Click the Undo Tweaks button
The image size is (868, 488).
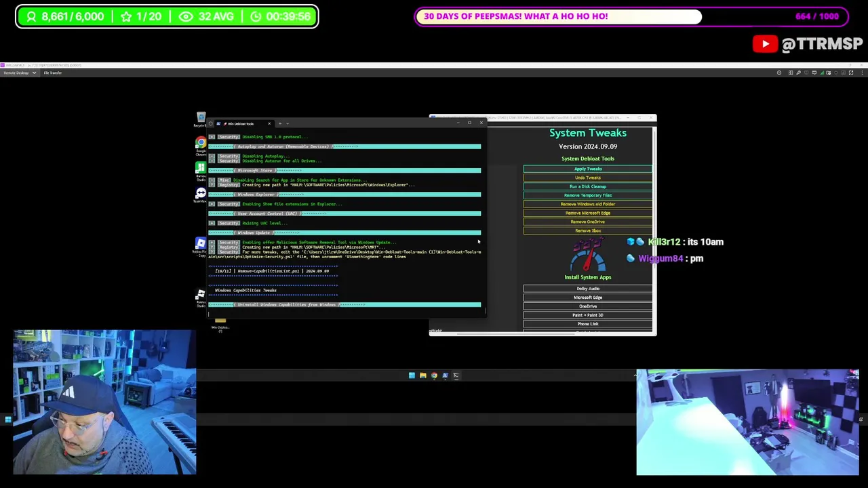click(x=588, y=178)
